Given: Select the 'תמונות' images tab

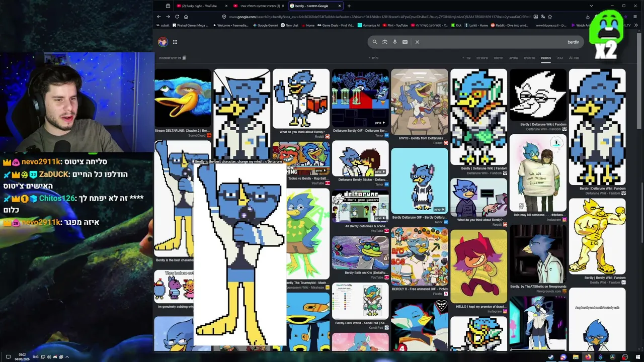Looking at the screenshot, I should click(546, 58).
